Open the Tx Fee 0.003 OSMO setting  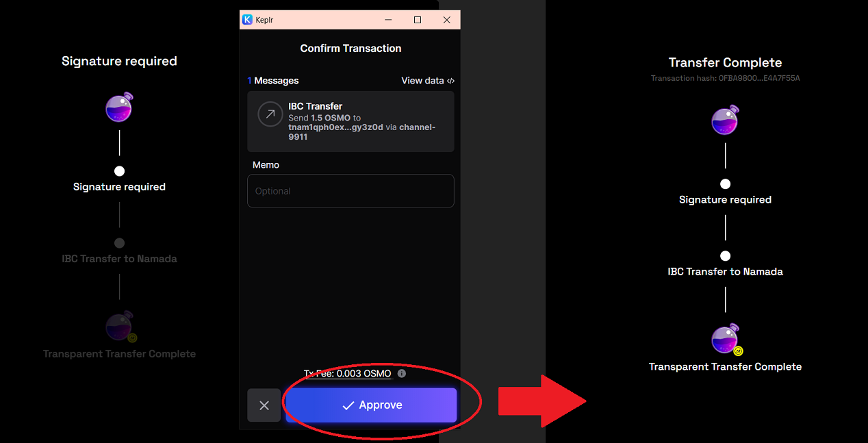(363, 374)
